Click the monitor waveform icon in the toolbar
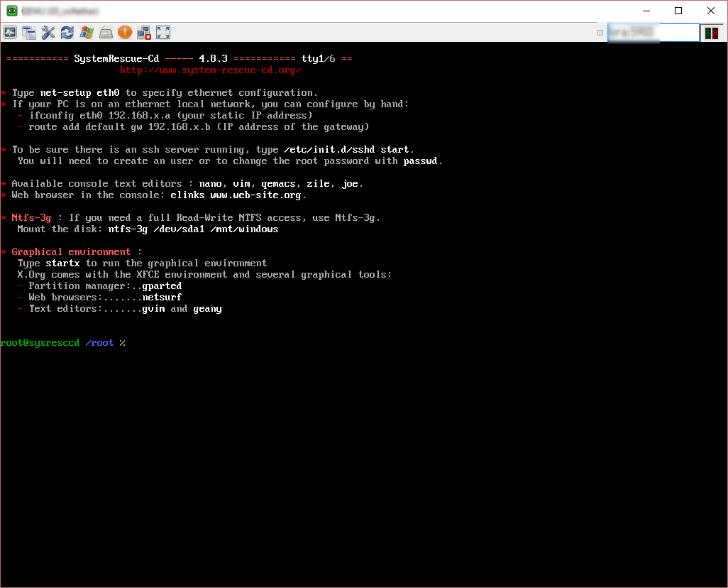The width and height of the screenshot is (728, 588). coord(10,32)
